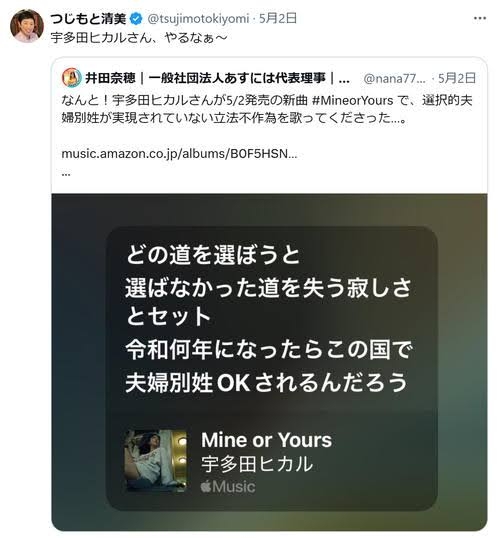Click the つじもと清美 profile avatar
This screenshot has height=538, width=500.
click(x=27, y=26)
